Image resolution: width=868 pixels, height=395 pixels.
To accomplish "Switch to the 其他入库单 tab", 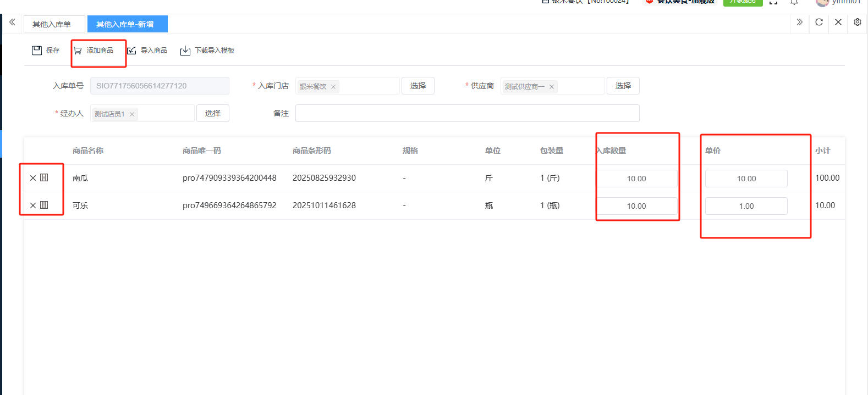I will [52, 24].
